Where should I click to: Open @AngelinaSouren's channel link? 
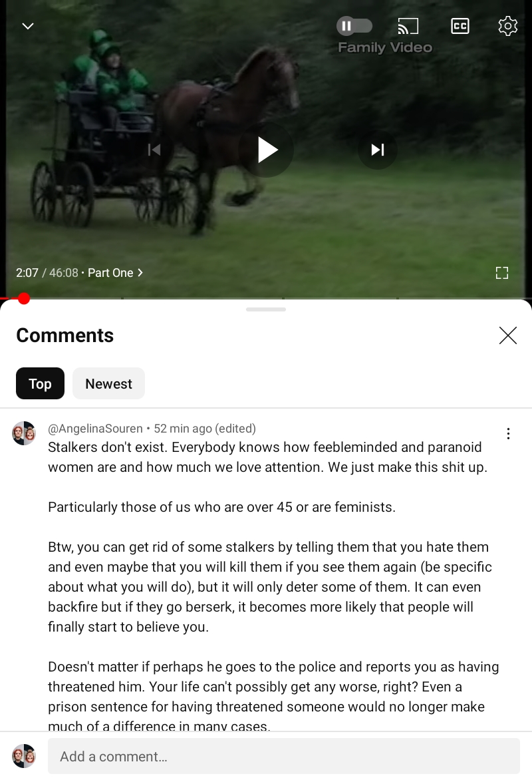point(95,429)
